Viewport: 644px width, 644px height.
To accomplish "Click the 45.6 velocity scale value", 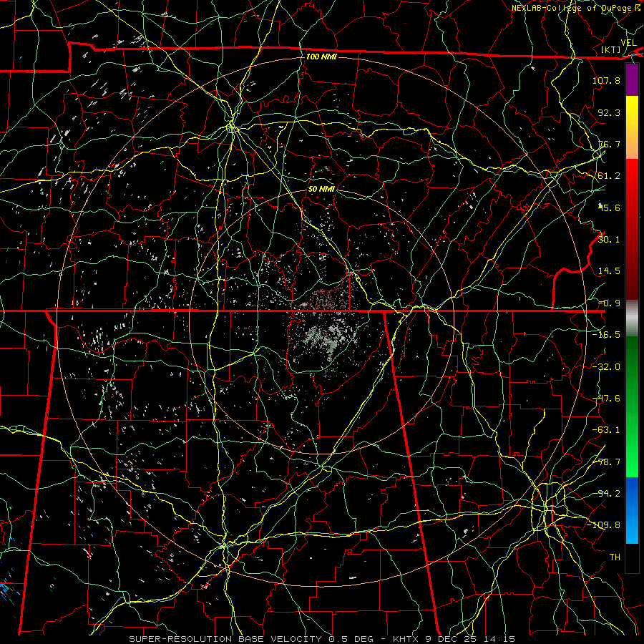I will 609,208.
